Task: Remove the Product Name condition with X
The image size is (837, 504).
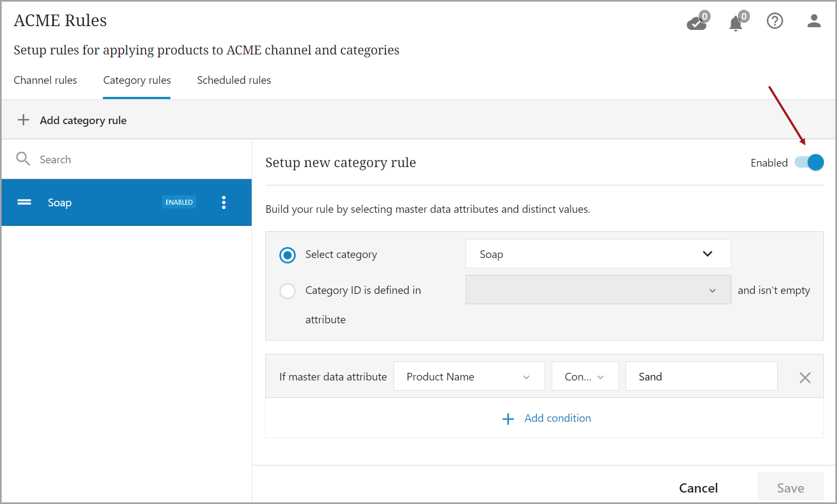Action: (x=804, y=377)
